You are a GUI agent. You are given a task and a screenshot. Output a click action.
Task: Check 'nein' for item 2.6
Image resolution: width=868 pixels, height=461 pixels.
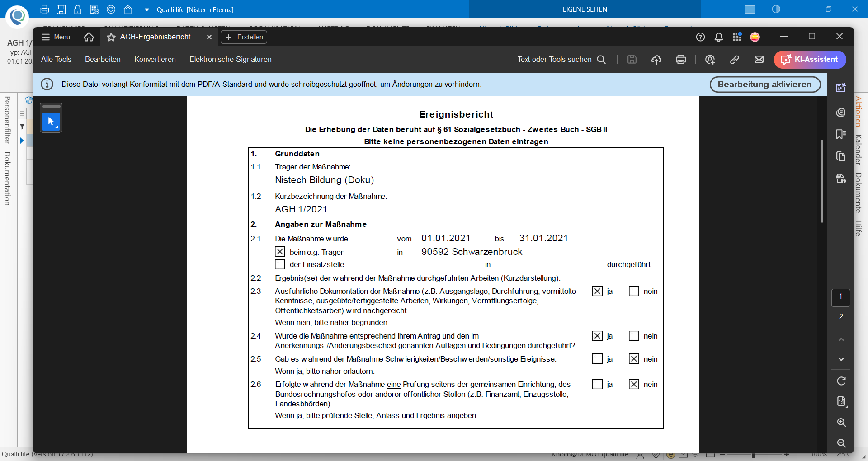click(x=634, y=384)
